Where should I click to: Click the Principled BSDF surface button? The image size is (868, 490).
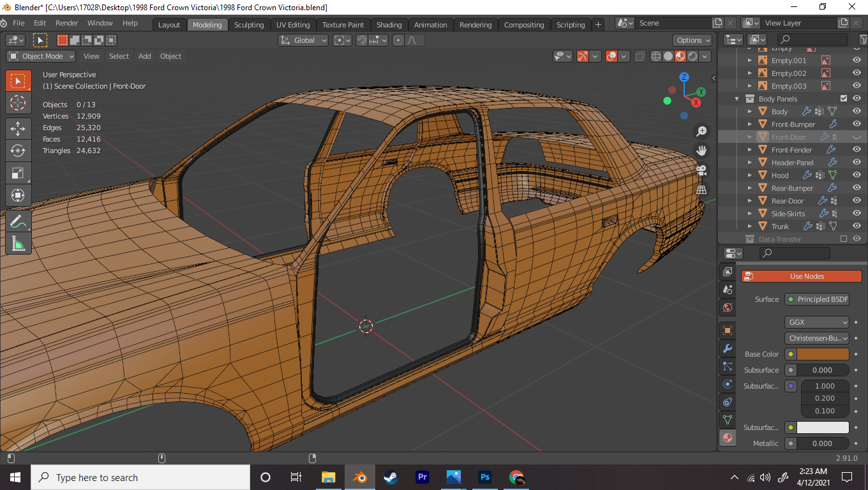pyautogui.click(x=817, y=299)
